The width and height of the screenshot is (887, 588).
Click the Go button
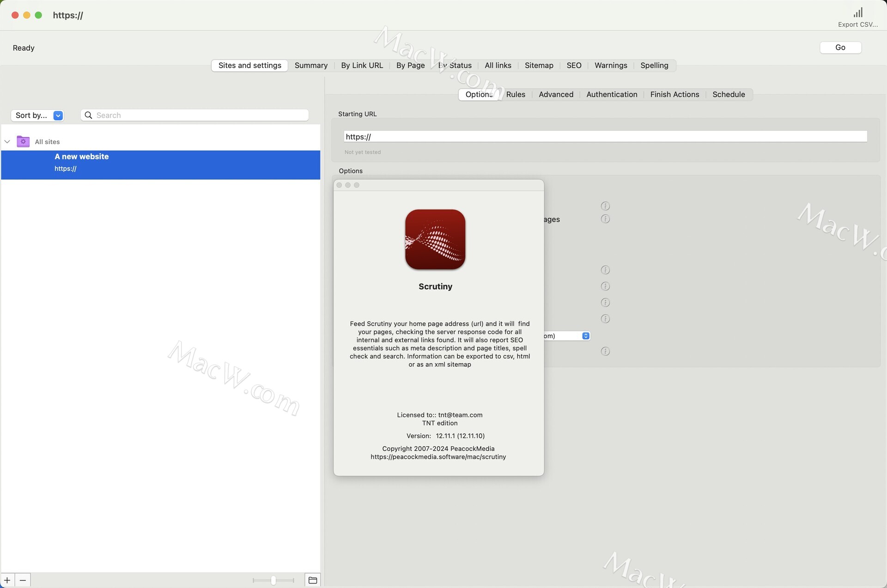point(840,48)
